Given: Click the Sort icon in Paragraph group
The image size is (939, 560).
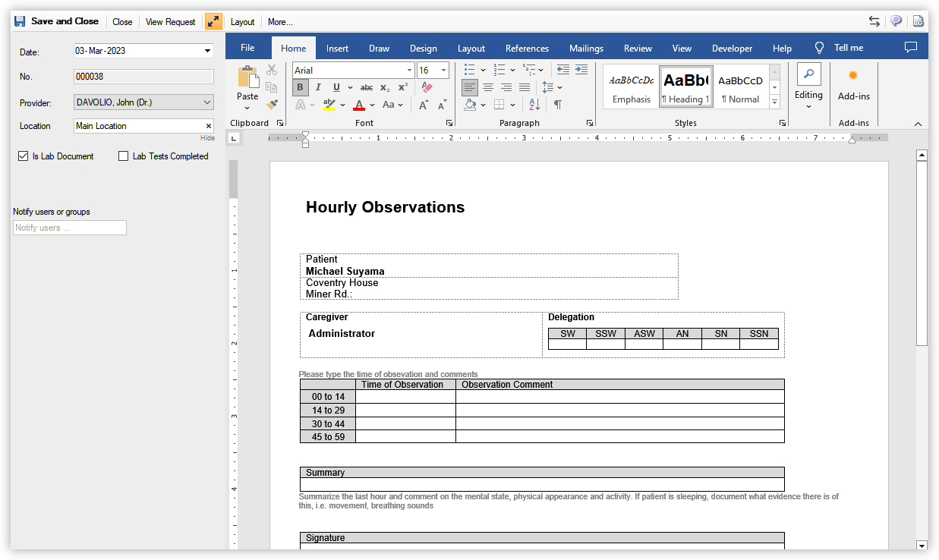Looking at the screenshot, I should coord(533,105).
